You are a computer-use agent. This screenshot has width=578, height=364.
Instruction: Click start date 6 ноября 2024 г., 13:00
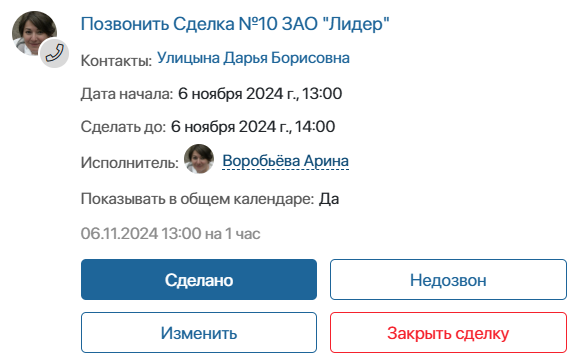[260, 93]
